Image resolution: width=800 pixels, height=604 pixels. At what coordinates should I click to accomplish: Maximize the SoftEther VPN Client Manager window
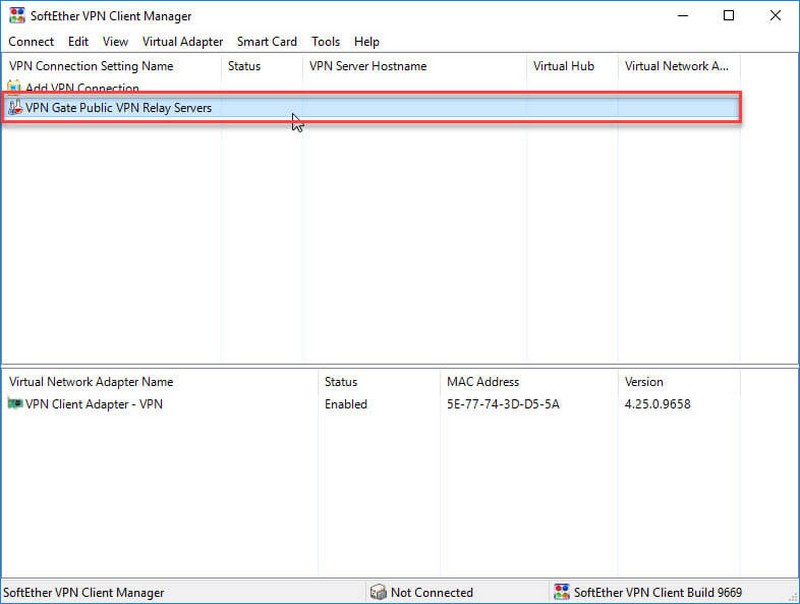pos(729,16)
